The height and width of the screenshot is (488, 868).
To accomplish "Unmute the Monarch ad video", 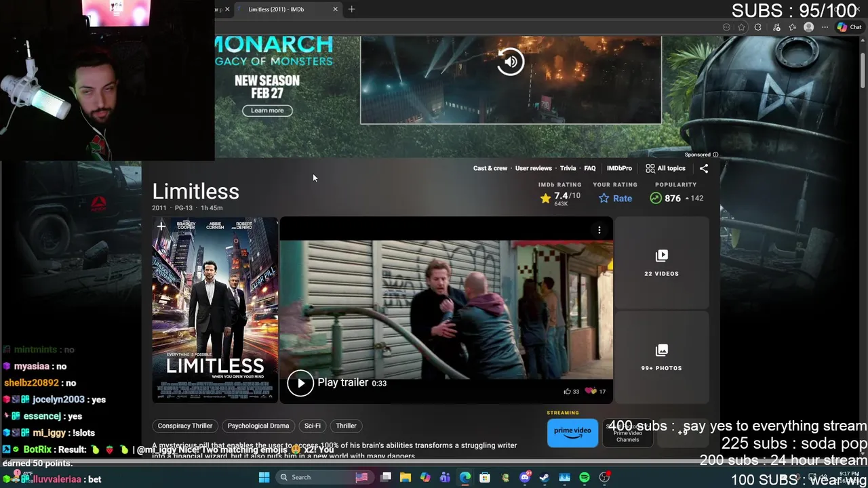I will [x=511, y=62].
